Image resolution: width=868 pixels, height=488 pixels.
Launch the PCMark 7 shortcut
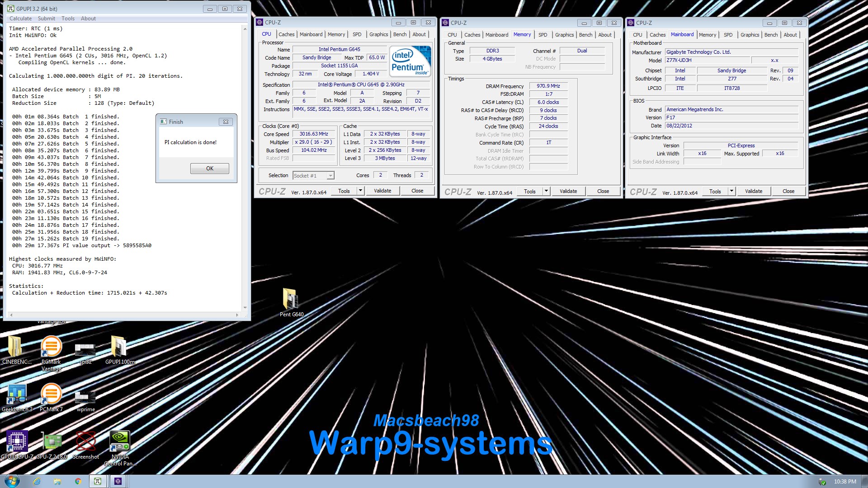[51, 398]
